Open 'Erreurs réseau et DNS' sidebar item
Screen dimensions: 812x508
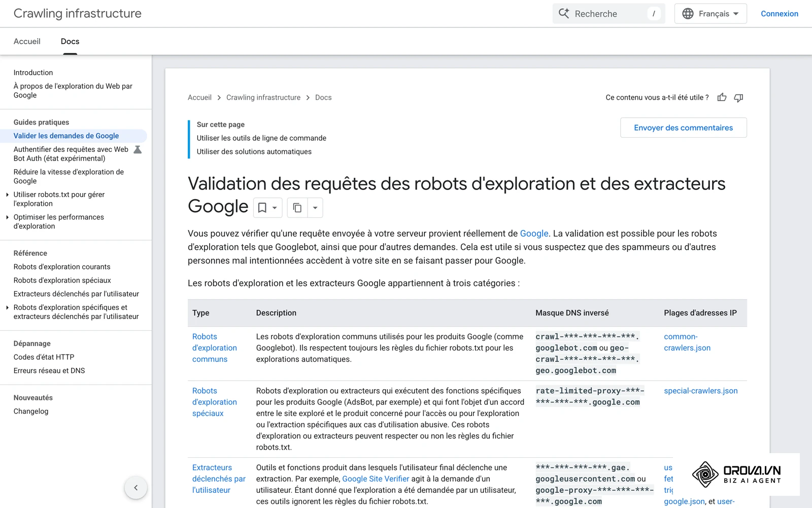pyautogui.click(x=49, y=371)
